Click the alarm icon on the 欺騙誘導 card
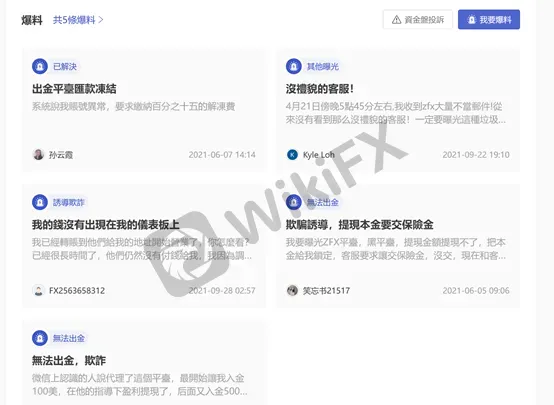554x405 pixels. pyautogui.click(x=294, y=202)
